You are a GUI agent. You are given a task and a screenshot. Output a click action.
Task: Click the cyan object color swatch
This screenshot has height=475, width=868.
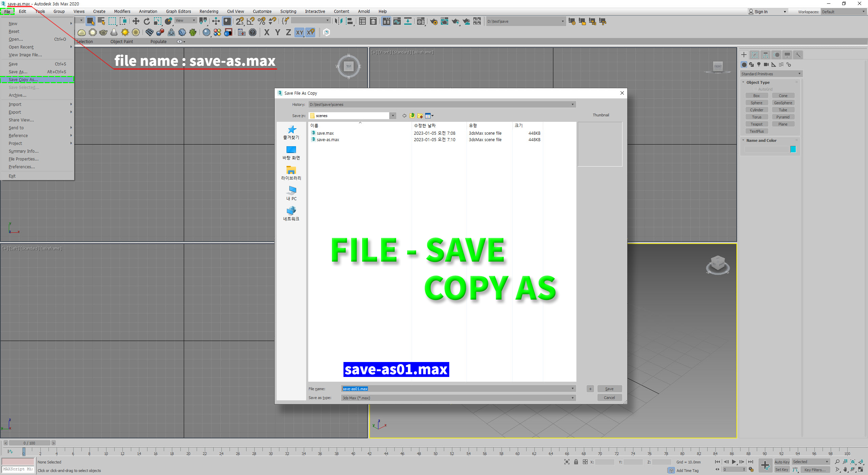point(793,149)
